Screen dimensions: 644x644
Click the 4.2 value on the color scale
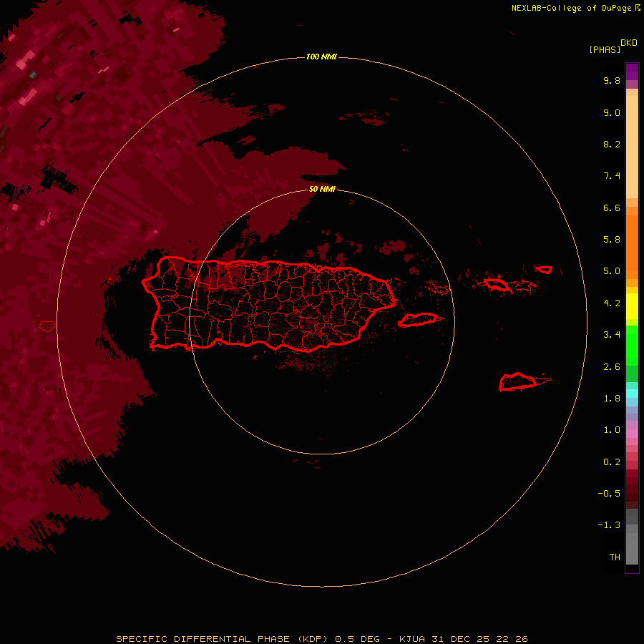click(612, 303)
